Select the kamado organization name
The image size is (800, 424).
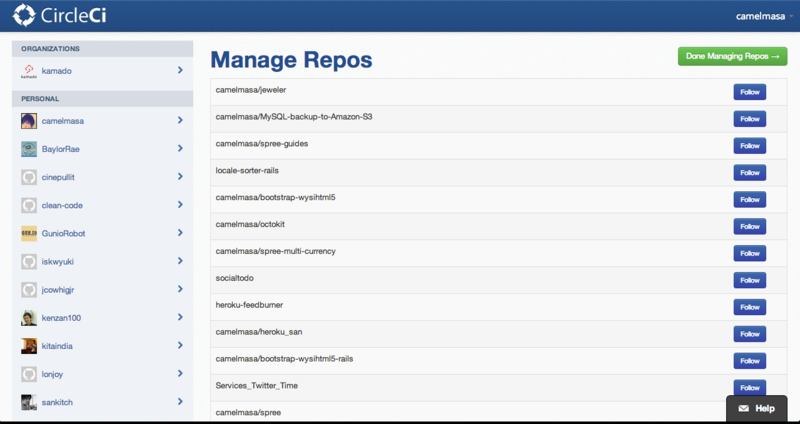[x=57, y=71]
